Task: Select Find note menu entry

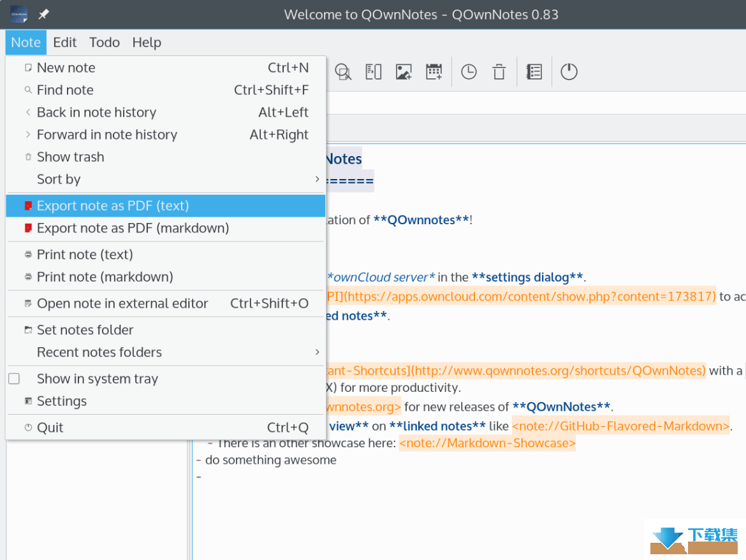Action: point(166,90)
